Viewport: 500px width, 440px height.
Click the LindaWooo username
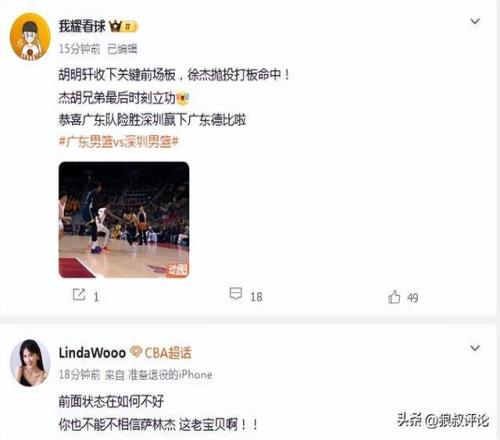(x=92, y=353)
